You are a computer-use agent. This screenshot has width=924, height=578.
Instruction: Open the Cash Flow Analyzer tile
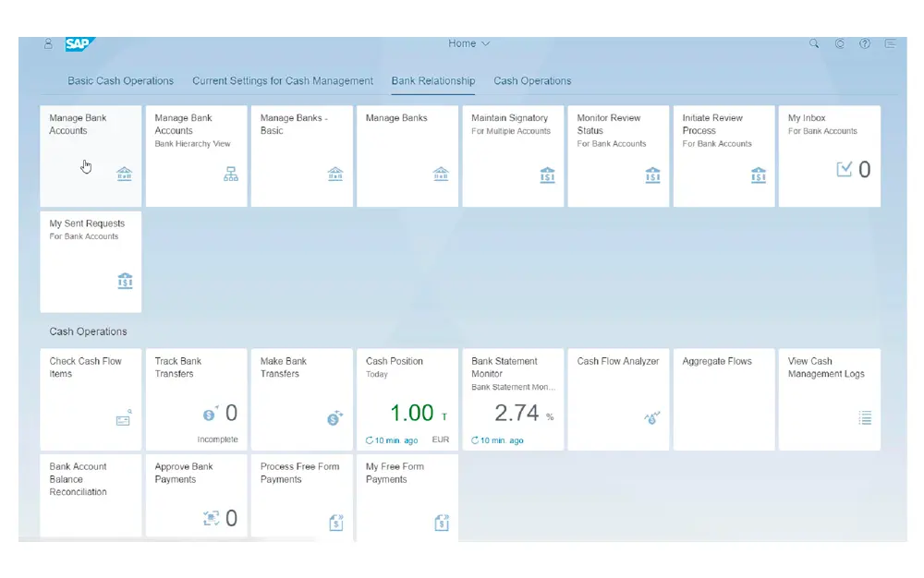(x=618, y=399)
